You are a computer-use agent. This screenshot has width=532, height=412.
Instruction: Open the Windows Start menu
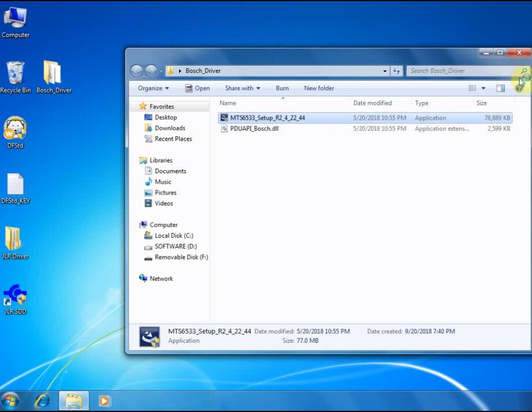pos(10,401)
